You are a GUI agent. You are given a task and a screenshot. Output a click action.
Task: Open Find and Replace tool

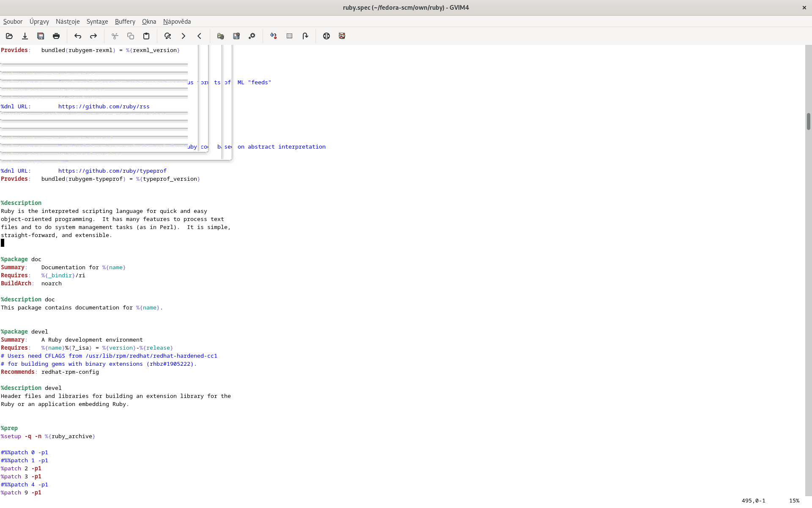[168, 36]
